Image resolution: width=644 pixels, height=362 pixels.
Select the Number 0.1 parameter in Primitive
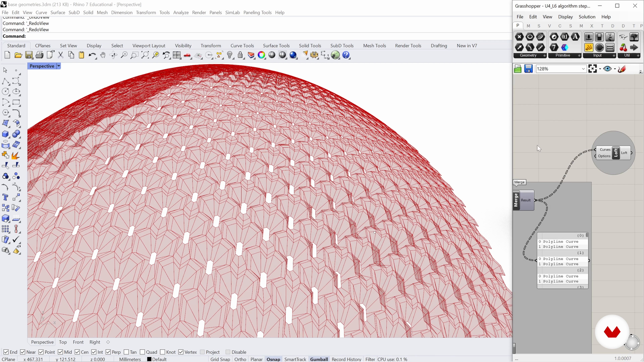pyautogui.click(x=565, y=37)
